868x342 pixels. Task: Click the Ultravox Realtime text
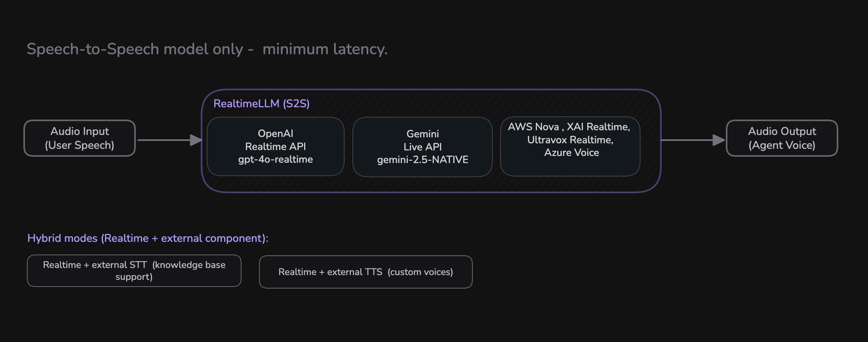click(x=570, y=140)
